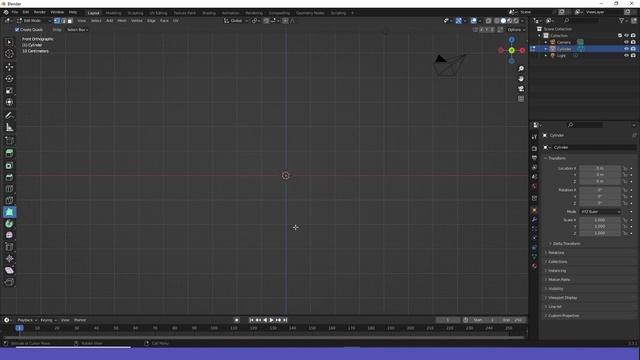The height and width of the screenshot is (360, 640).
Task: Select the Measure tool
Action: click(x=9, y=128)
